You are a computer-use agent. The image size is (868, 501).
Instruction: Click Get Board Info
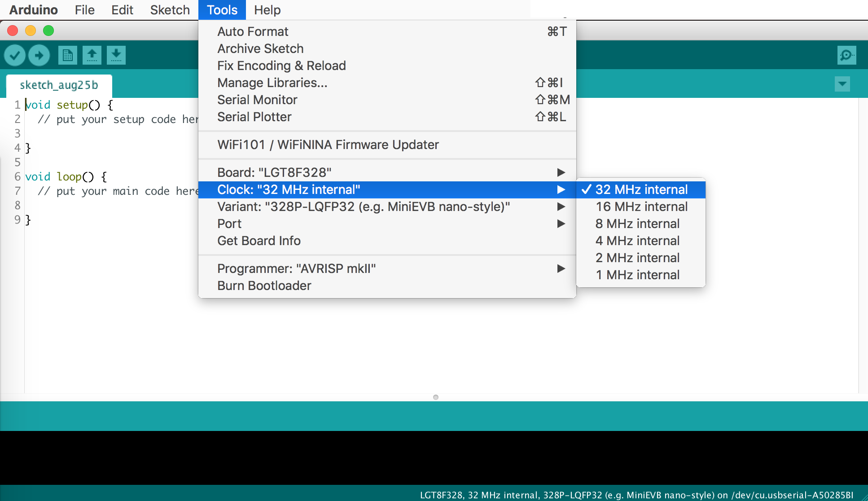[x=259, y=241]
